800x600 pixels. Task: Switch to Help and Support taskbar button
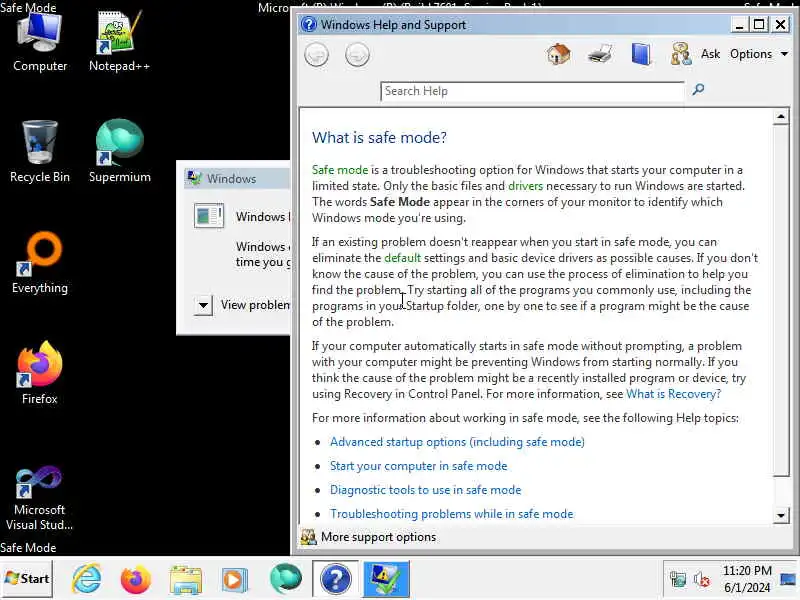pos(335,579)
